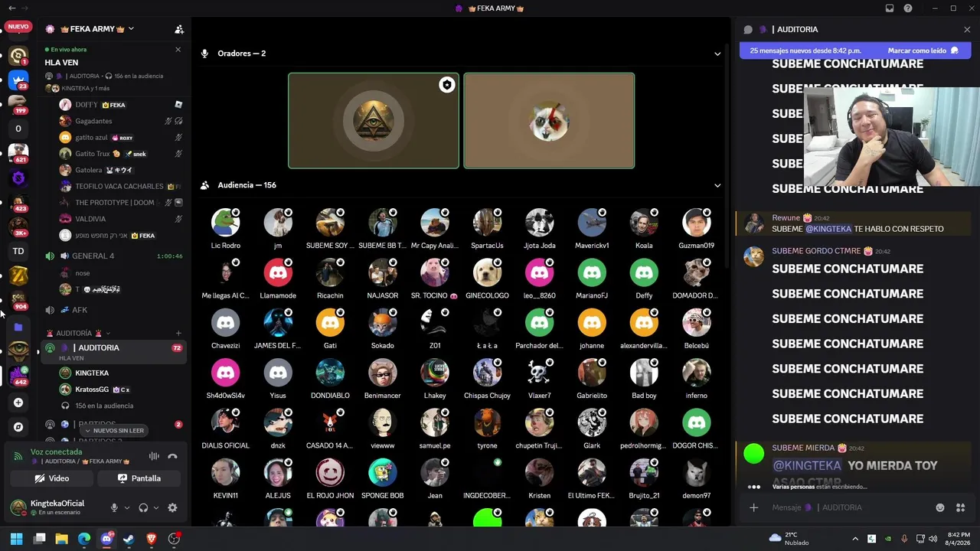980x551 pixels.
Task: Click '25 mensajes nuevos' to jump to unread
Action: pos(805,51)
